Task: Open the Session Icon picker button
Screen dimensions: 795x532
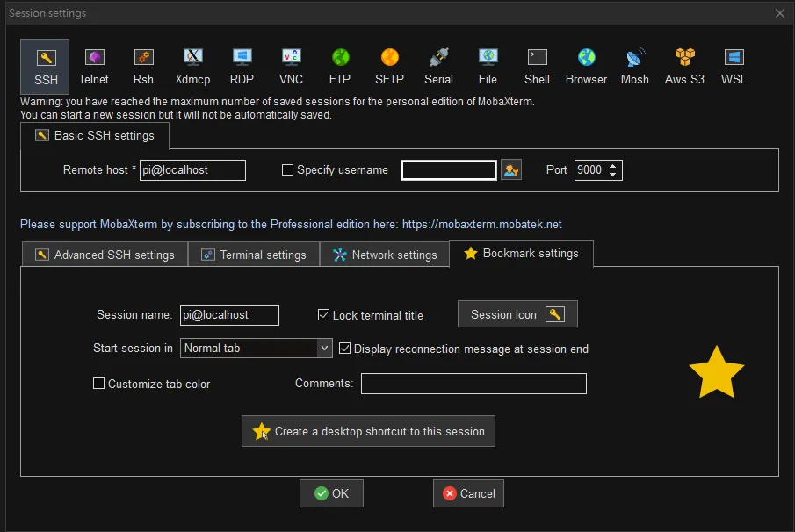Action: pyautogui.click(x=517, y=314)
